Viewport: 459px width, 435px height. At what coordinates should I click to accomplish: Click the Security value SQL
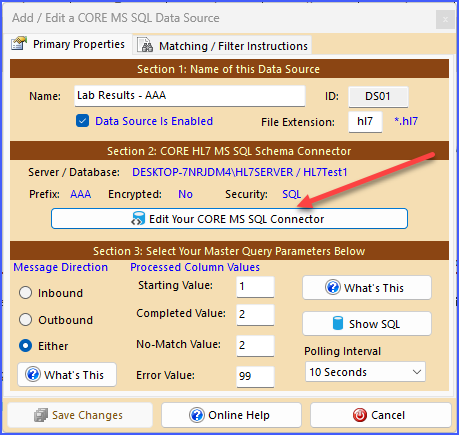click(291, 194)
